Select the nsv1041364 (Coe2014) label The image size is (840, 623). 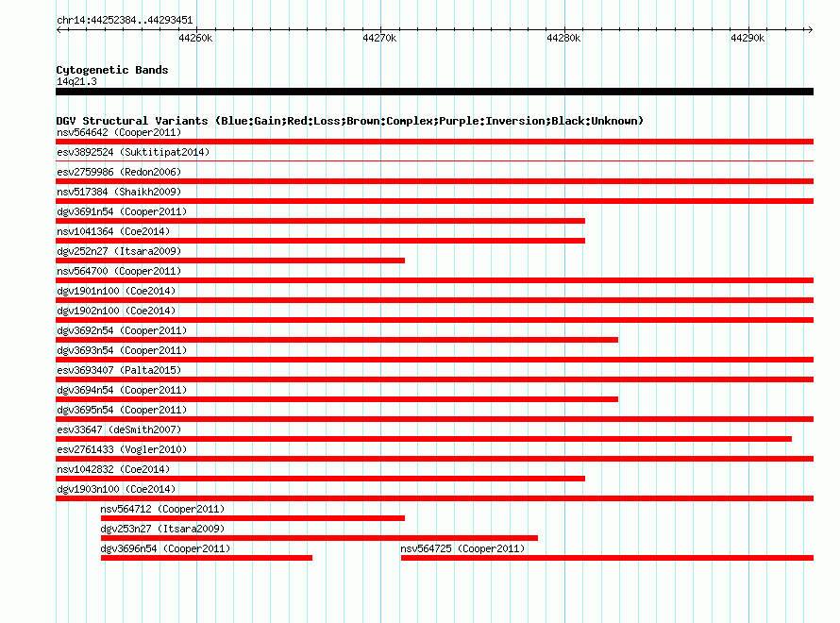(x=113, y=231)
